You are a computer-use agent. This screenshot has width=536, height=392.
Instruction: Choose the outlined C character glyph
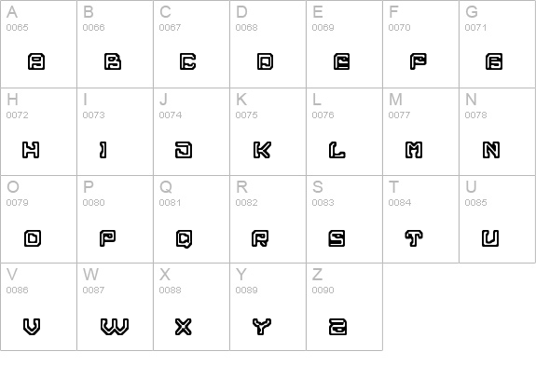coord(187,61)
